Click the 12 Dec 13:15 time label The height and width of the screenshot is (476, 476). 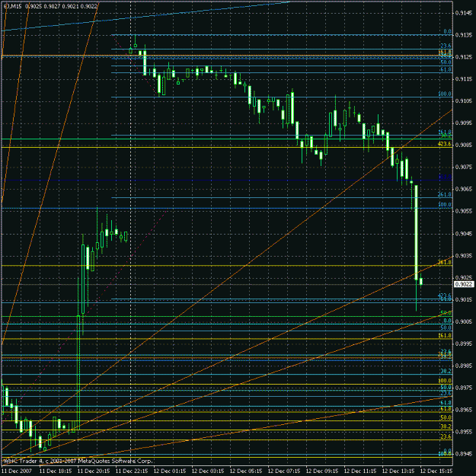point(398,471)
